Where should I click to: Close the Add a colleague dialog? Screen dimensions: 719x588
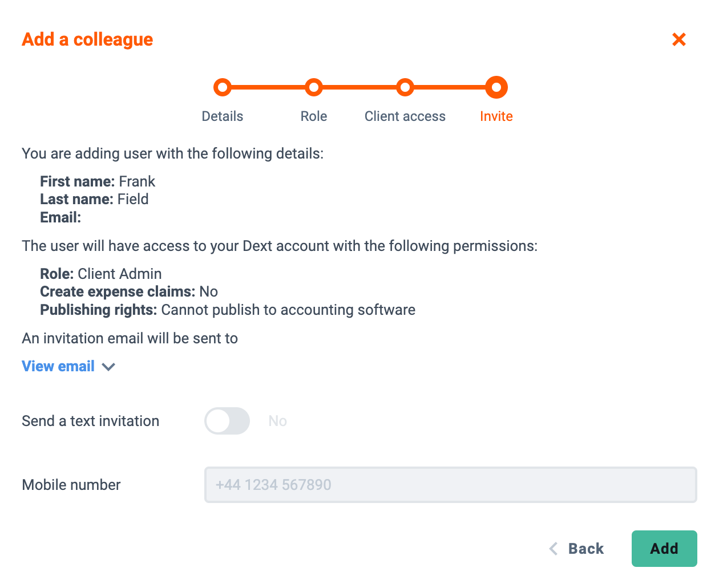(678, 39)
